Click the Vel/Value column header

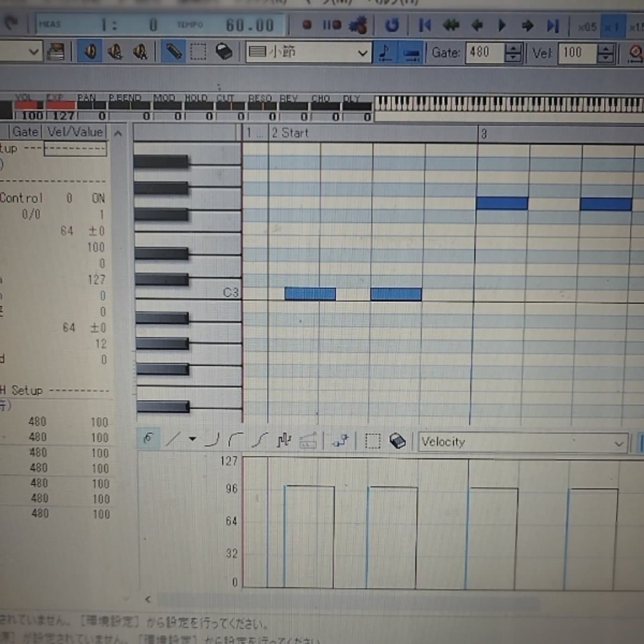tap(75, 132)
